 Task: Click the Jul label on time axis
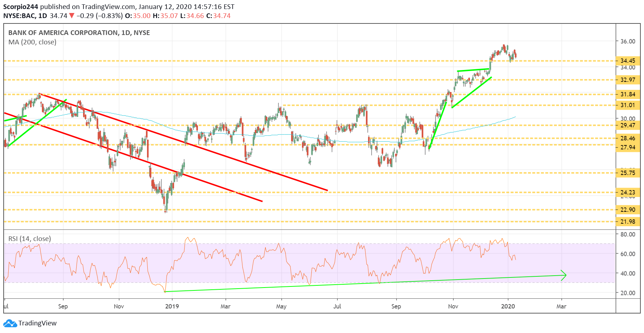click(337, 306)
